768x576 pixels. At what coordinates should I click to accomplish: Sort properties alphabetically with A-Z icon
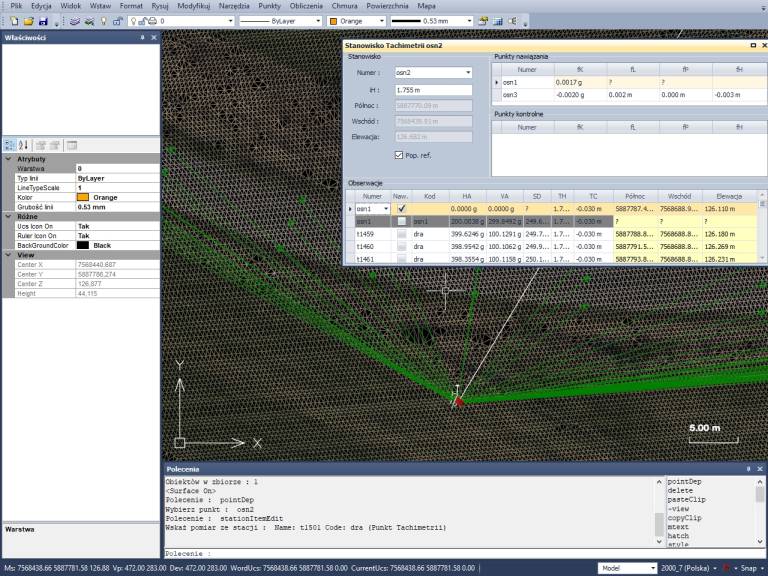pos(25,145)
